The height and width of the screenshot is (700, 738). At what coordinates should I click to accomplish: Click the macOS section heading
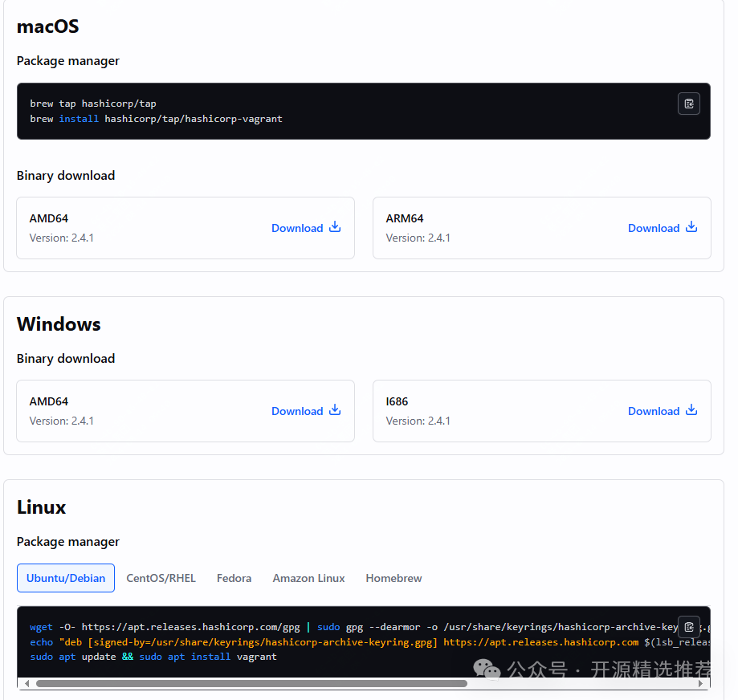[48, 26]
